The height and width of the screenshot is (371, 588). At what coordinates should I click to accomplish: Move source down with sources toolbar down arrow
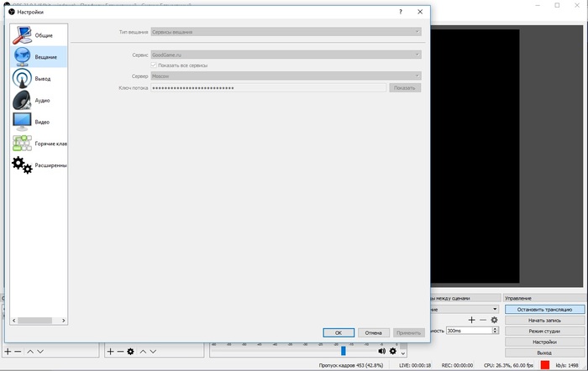(153, 352)
